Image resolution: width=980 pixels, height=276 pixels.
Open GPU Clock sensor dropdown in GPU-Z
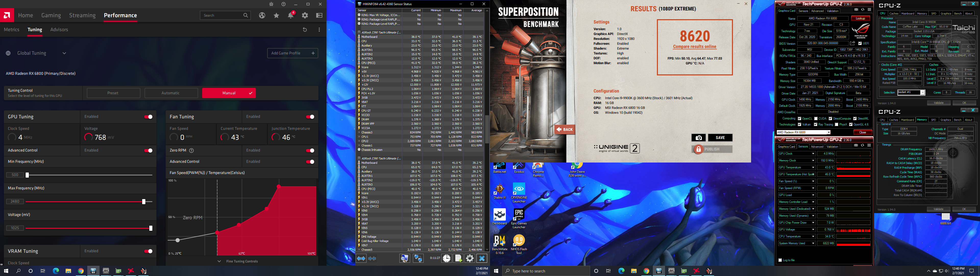[x=813, y=154]
